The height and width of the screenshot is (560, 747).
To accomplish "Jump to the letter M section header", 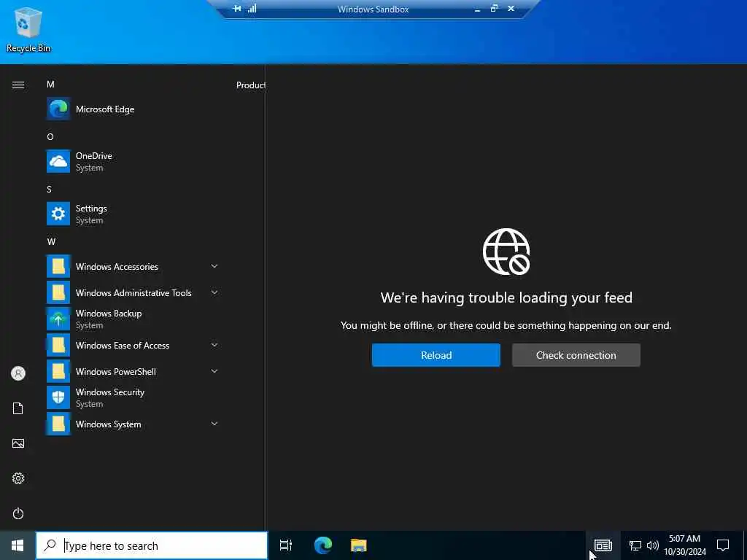I will pyautogui.click(x=50, y=85).
